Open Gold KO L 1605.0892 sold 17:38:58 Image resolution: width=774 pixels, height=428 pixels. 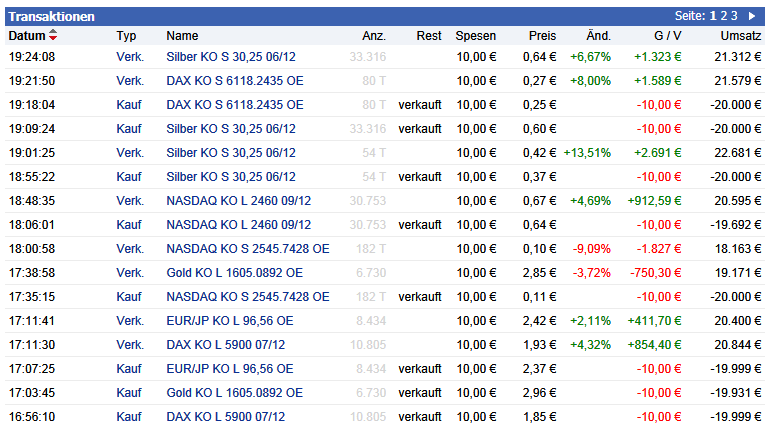coord(234,272)
